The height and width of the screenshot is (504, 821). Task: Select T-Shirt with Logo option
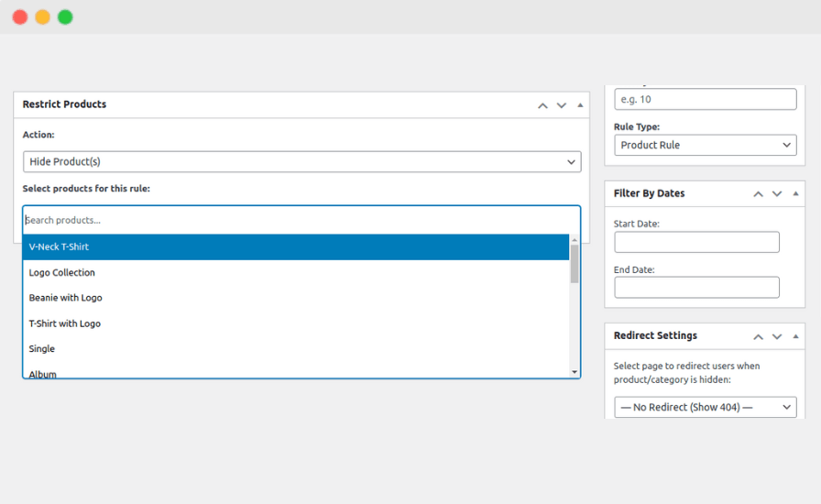[295, 323]
